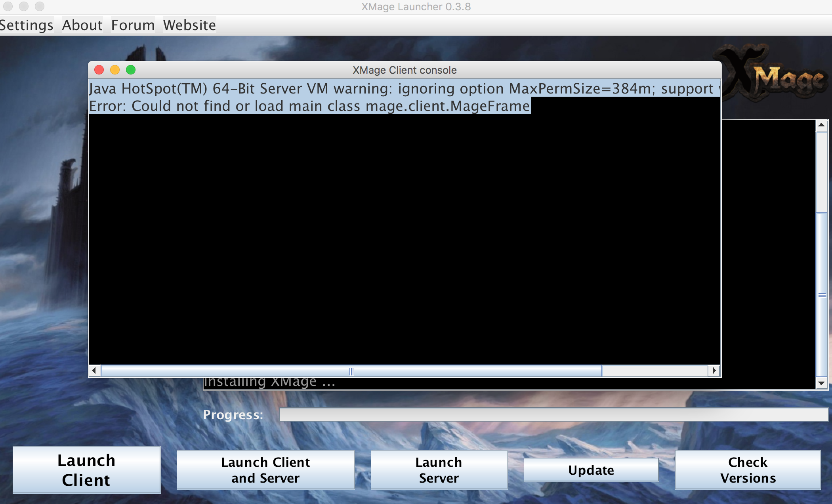
Task: Click the Launch Server button
Action: (x=439, y=470)
